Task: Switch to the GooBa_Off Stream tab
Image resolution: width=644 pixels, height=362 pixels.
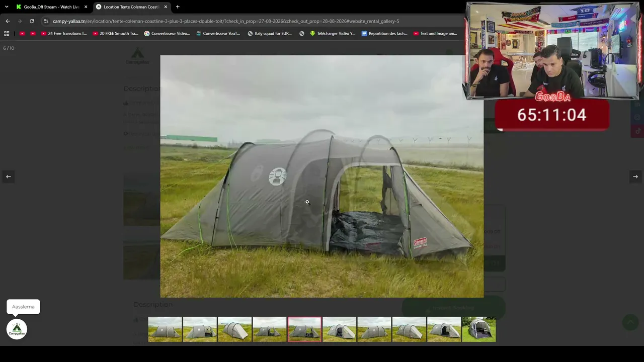Action: [51, 7]
